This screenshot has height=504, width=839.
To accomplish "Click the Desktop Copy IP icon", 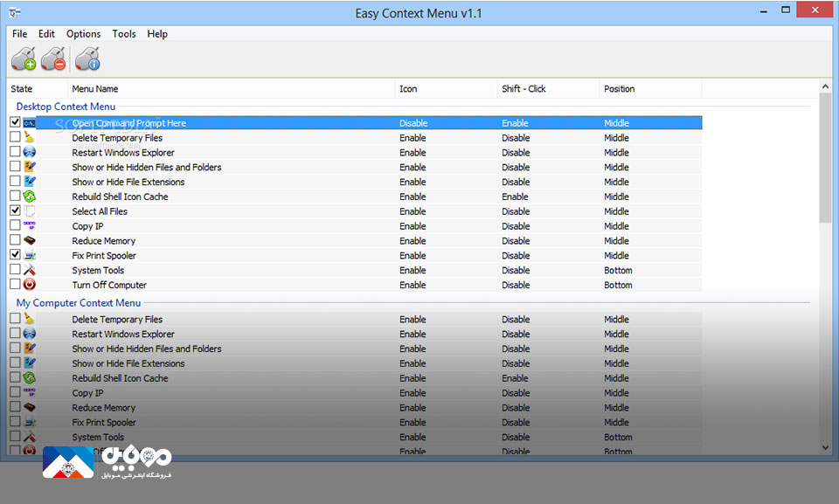I will pos(30,225).
